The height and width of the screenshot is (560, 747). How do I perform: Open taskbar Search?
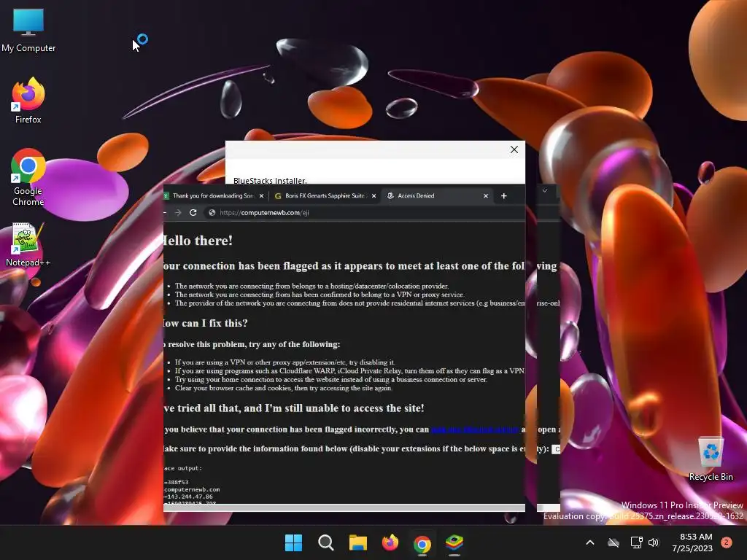pyautogui.click(x=326, y=542)
